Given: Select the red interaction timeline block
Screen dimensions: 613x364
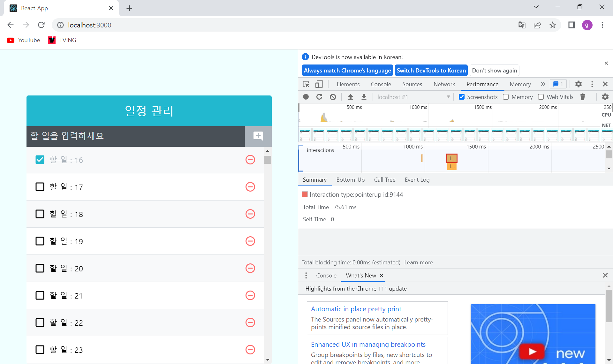Looking at the screenshot, I should tap(452, 158).
